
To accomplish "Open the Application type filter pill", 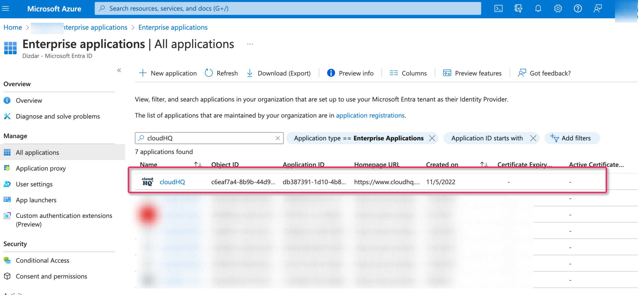I will pos(358,138).
